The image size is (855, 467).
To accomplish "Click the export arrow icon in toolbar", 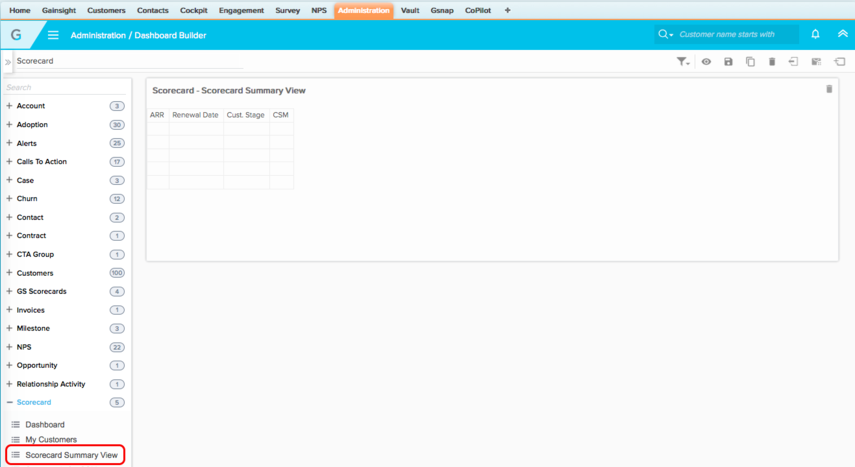I will [x=793, y=62].
